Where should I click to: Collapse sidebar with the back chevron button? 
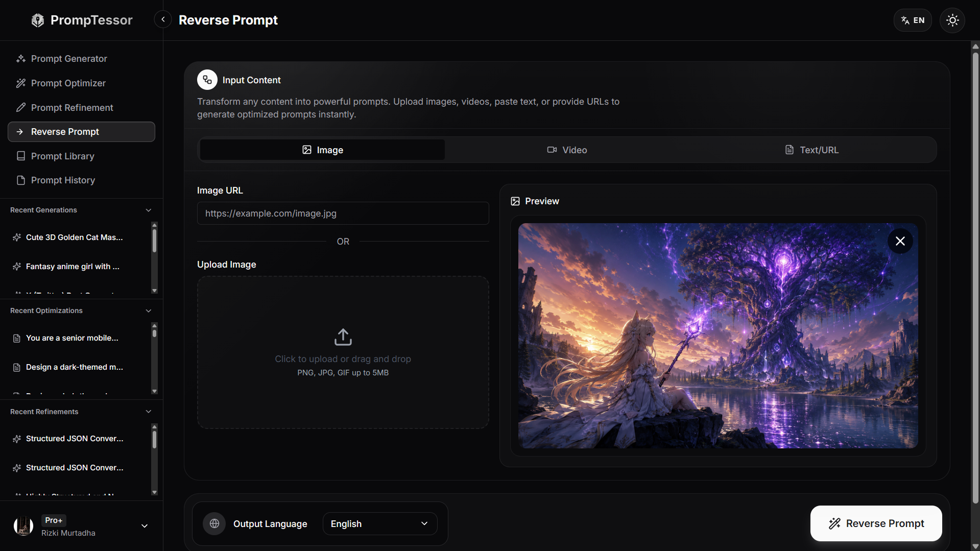point(163,19)
